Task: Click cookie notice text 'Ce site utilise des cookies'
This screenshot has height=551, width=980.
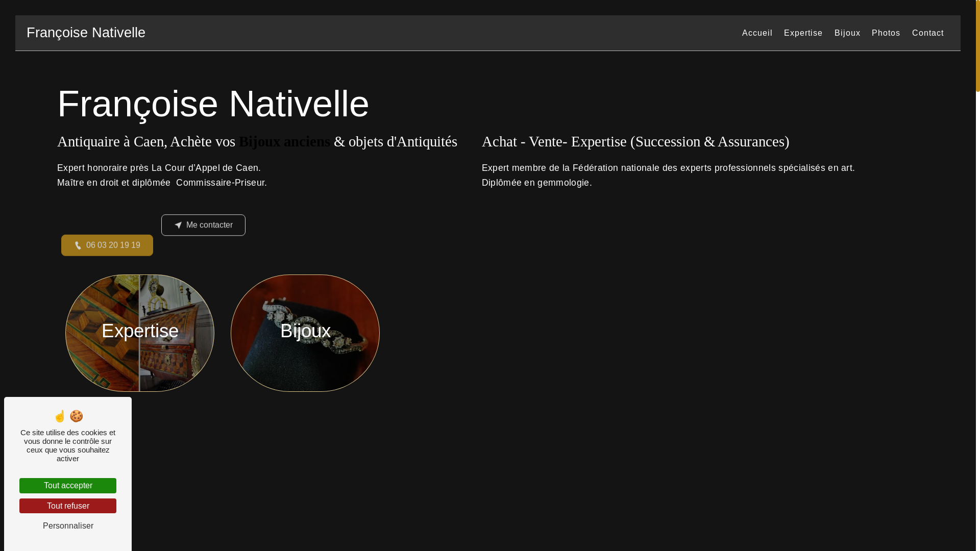Action: tap(68, 445)
